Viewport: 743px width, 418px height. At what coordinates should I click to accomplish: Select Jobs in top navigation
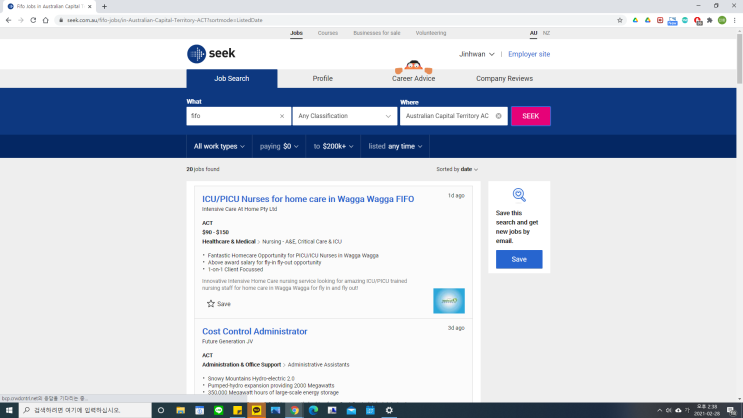tap(296, 33)
